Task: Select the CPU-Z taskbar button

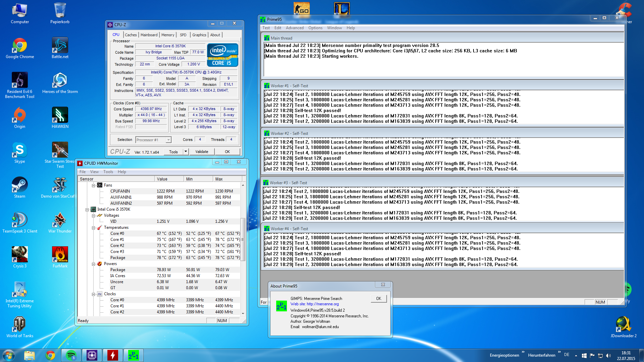Action: coord(92,355)
